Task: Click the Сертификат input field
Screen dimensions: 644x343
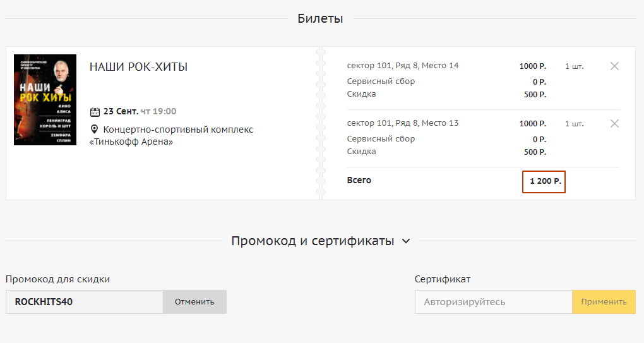Action: pos(493,302)
